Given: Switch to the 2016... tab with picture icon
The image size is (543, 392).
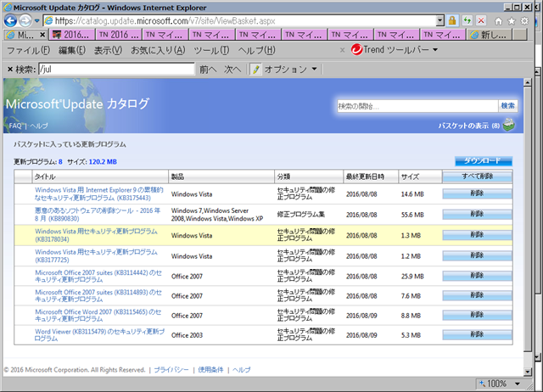Looking at the screenshot, I should click(72, 35).
